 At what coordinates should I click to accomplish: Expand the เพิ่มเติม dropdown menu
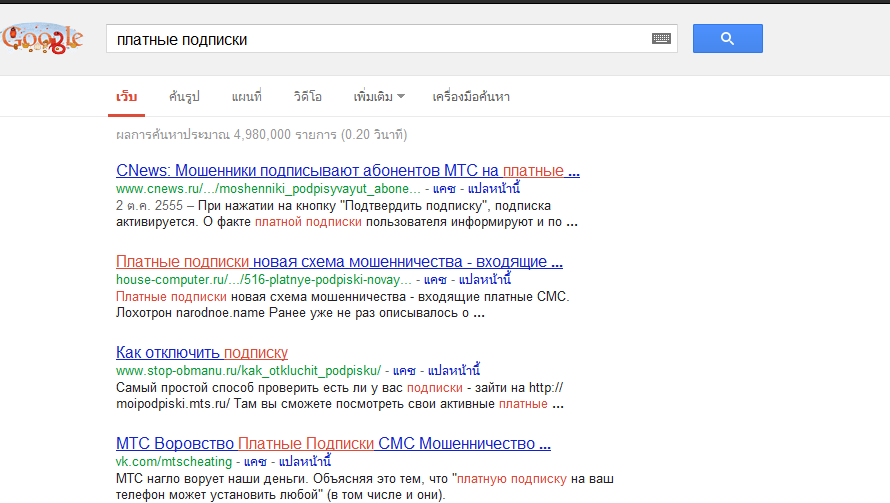click(379, 97)
